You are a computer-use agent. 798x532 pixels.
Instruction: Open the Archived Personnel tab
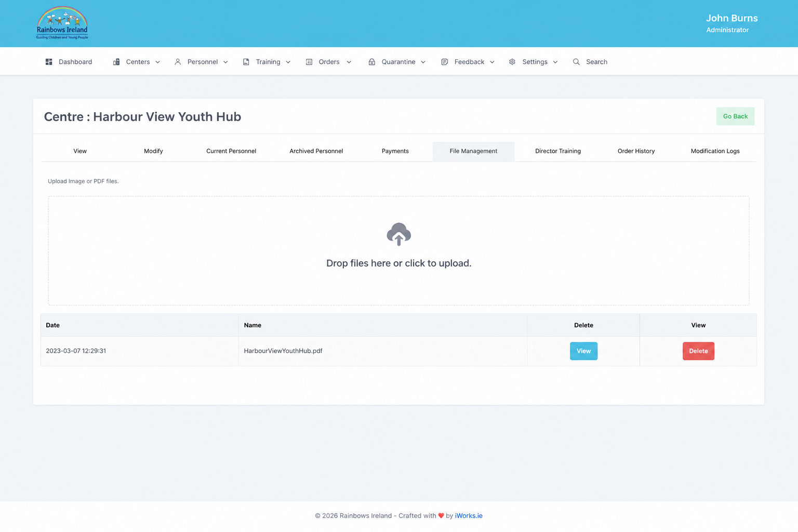click(316, 151)
